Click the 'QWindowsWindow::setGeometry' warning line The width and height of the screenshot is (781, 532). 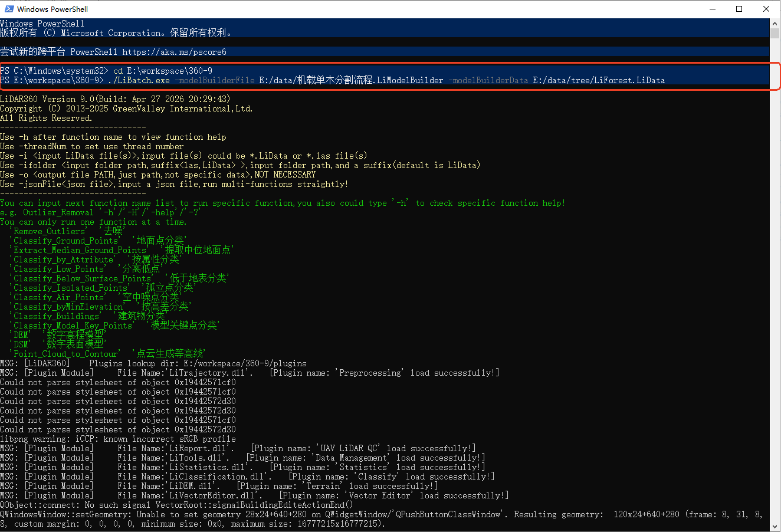(x=382, y=519)
